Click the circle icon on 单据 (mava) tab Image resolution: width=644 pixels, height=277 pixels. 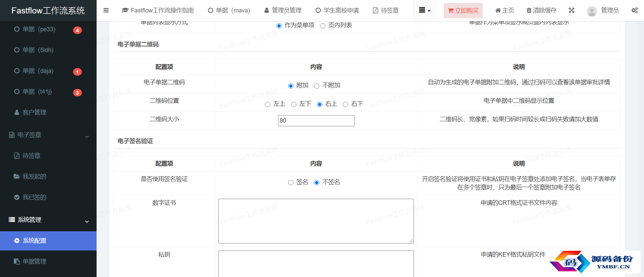[x=211, y=10]
